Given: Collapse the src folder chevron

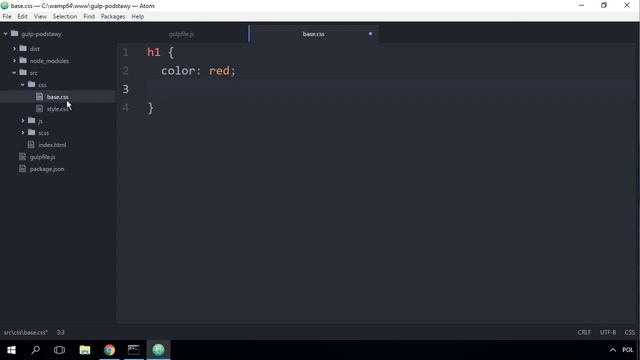Looking at the screenshot, I should [x=14, y=73].
